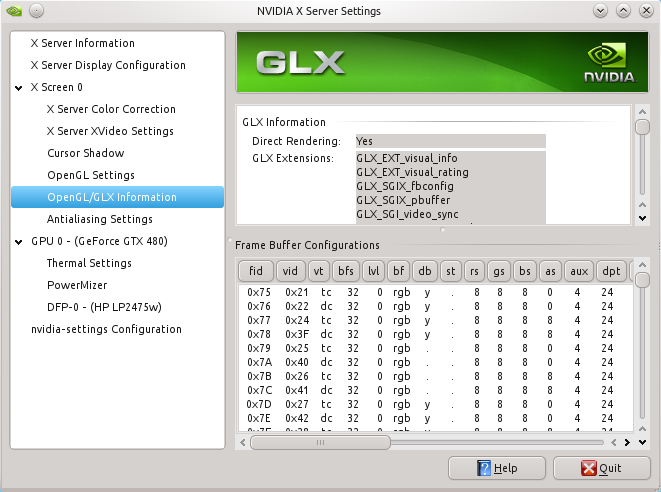Select OpenGL/GLX Information entry

pos(117,197)
